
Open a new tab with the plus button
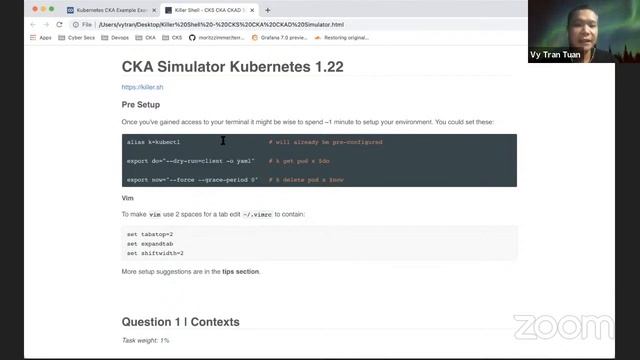(268, 10)
